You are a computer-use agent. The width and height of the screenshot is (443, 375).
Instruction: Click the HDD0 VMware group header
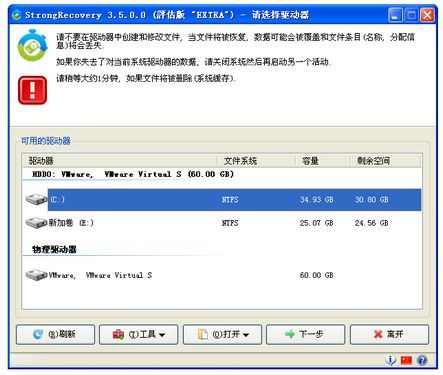pos(133,174)
